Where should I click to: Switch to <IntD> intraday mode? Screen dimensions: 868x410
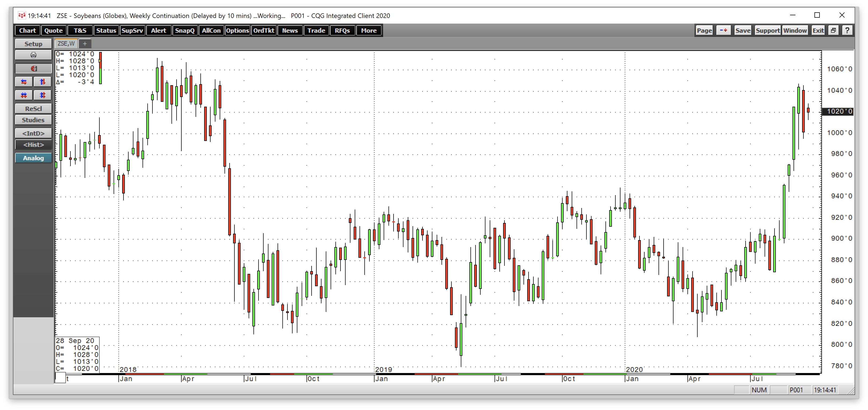(x=33, y=133)
